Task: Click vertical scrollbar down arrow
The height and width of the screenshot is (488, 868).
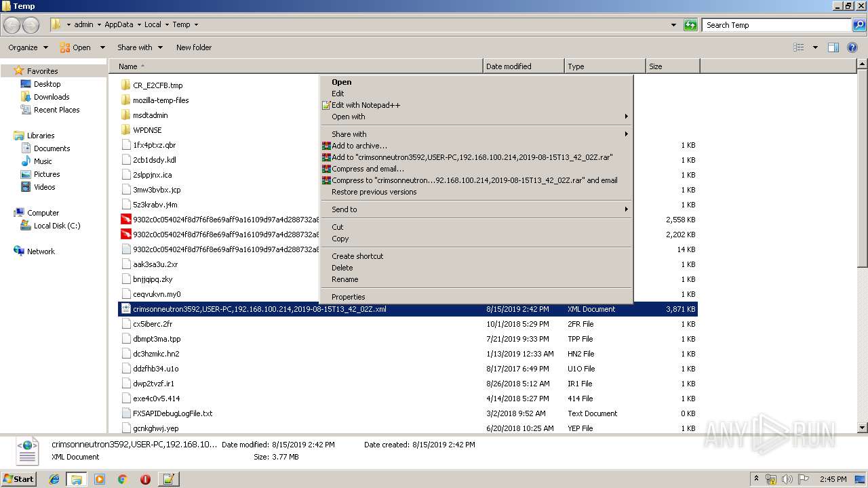Action: pos(862,428)
